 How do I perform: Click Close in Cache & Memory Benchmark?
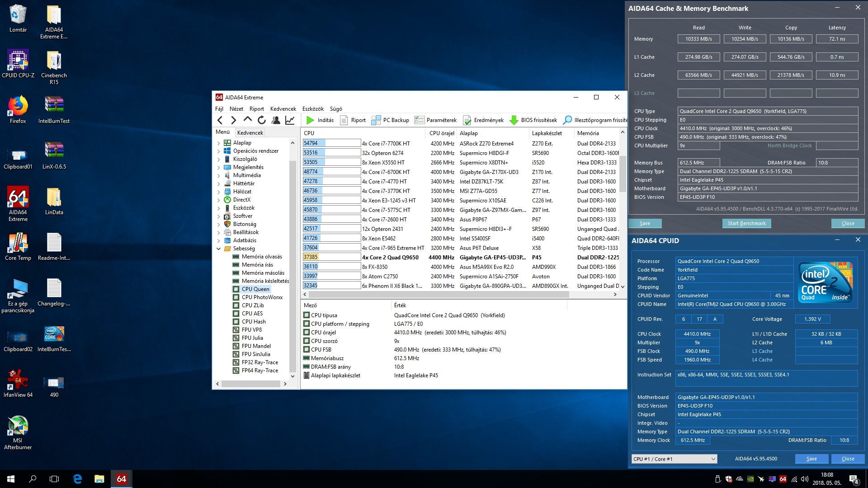848,223
